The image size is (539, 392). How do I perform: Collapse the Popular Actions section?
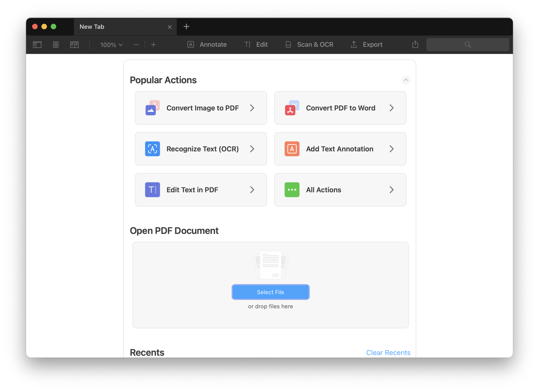(x=406, y=80)
